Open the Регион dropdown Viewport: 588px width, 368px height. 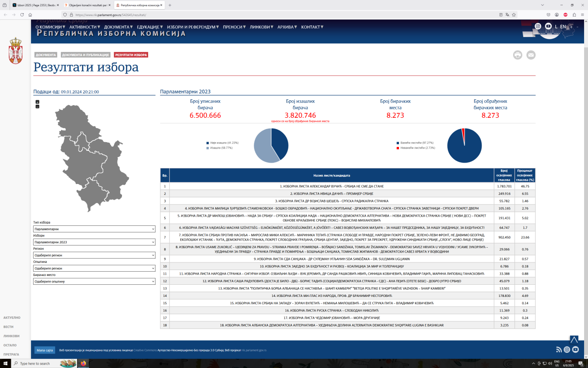(94, 255)
